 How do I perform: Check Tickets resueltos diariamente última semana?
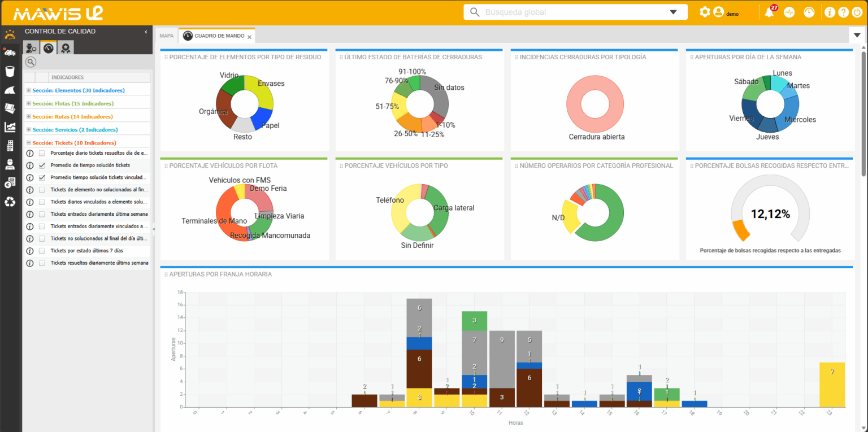pos(41,262)
